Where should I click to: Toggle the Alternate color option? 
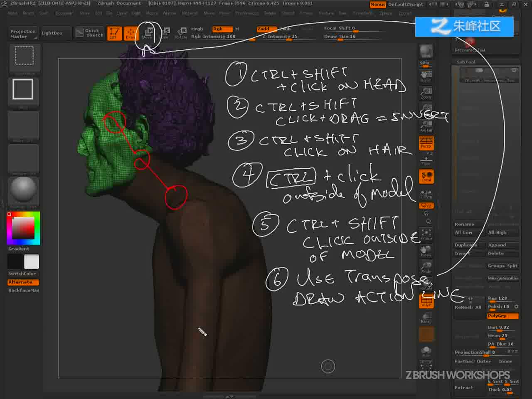tap(23, 282)
